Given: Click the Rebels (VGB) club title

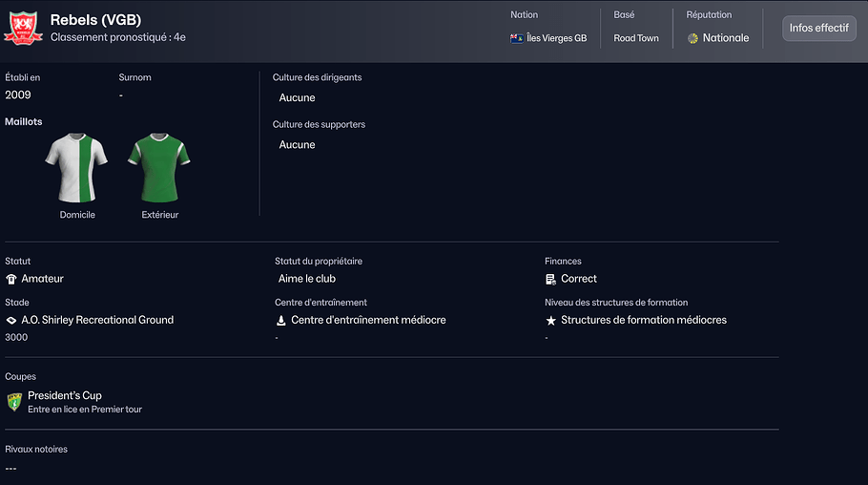Looking at the screenshot, I should 95,20.
